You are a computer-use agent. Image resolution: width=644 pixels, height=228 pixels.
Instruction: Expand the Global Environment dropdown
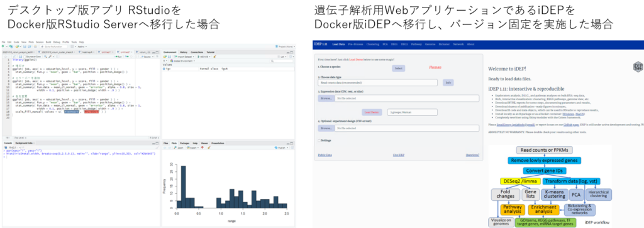coord(183,61)
